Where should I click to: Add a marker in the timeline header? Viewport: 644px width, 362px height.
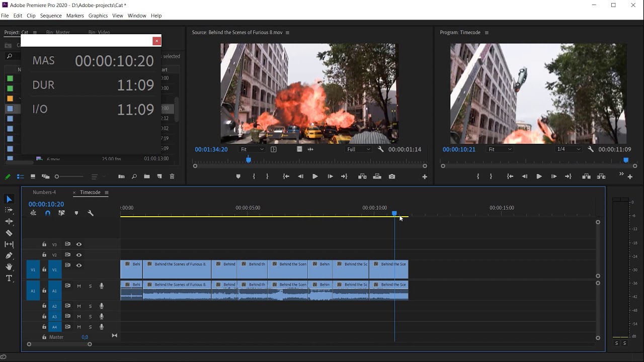[76, 213]
